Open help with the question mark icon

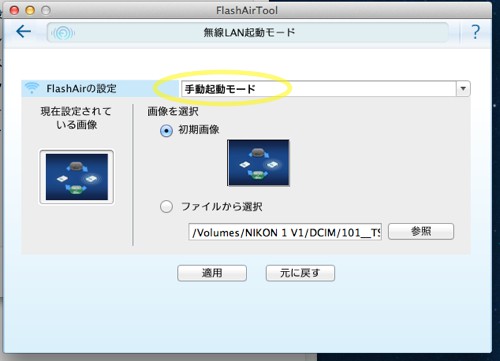pos(476,32)
